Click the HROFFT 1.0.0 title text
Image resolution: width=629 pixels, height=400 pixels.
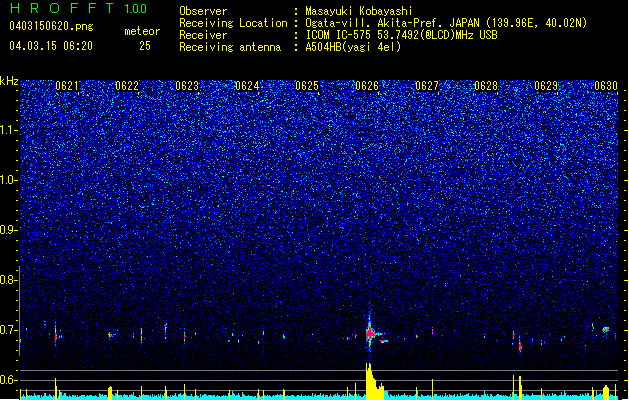(79, 8)
